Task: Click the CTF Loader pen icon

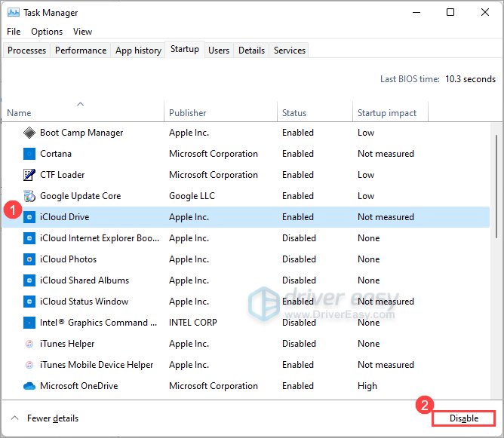Action: coord(29,175)
